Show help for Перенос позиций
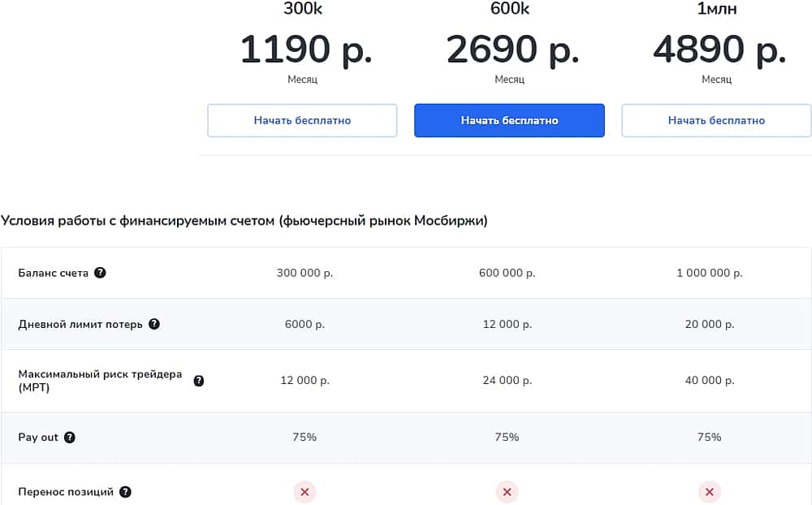Screen dimensions: 812x505 pyautogui.click(x=125, y=492)
